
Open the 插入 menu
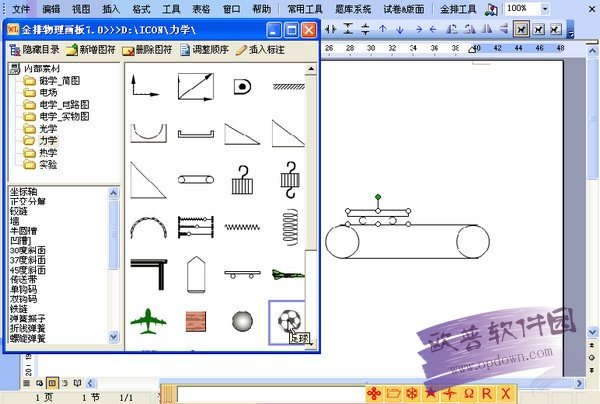tap(111, 9)
